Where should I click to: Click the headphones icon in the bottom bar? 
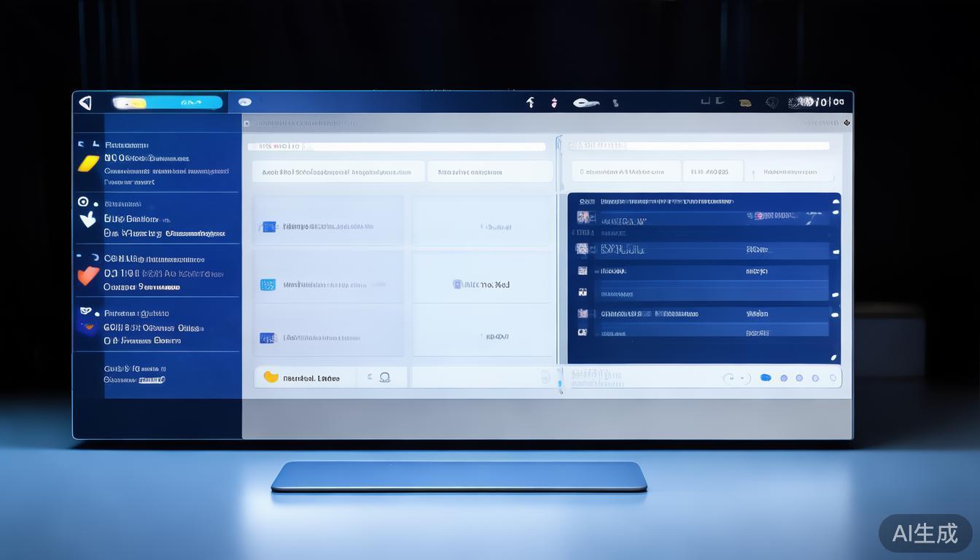click(x=384, y=377)
